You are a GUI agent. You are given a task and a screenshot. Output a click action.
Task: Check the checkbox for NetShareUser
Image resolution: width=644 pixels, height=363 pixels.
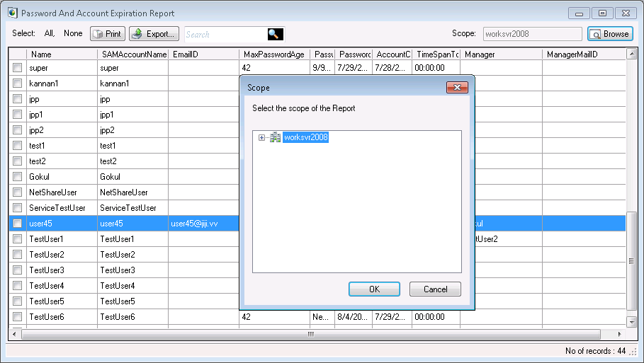tap(17, 192)
